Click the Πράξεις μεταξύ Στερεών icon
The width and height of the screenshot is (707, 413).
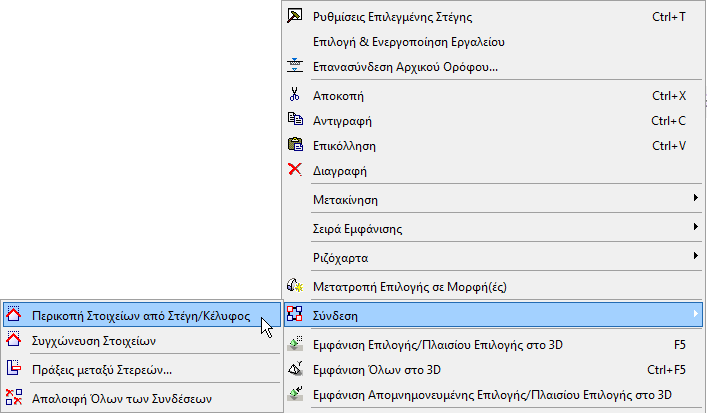click(x=13, y=368)
